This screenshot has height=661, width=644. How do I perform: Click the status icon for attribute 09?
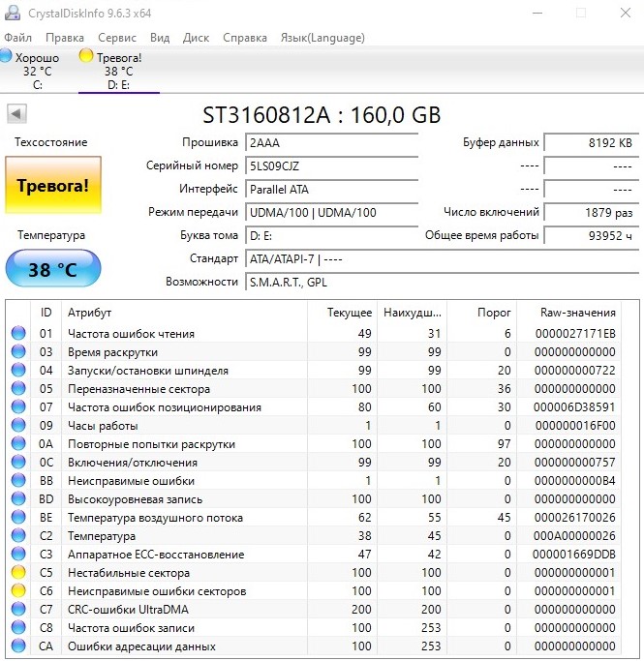click(18, 425)
